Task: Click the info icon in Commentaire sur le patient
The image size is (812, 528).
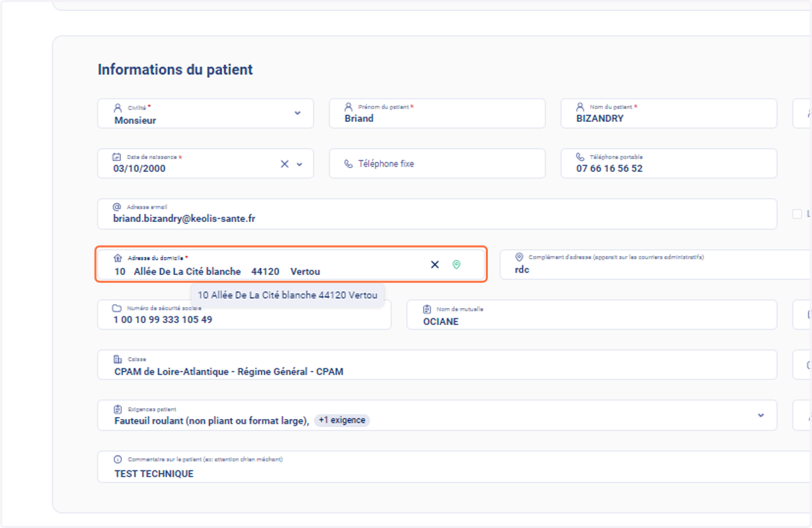Action: (118, 459)
